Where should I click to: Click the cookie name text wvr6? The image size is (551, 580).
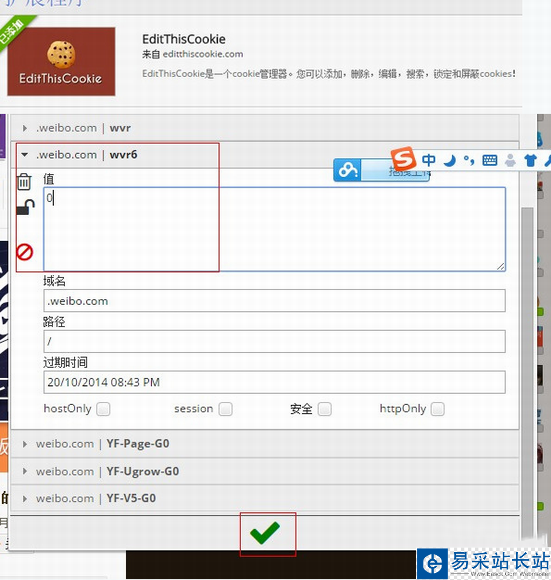pyautogui.click(x=124, y=155)
